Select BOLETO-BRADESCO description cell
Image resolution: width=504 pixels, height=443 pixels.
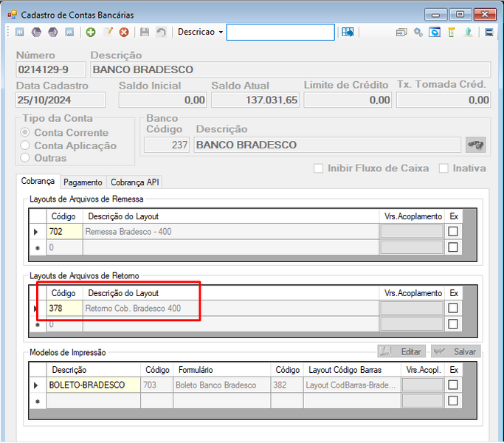[x=94, y=385]
